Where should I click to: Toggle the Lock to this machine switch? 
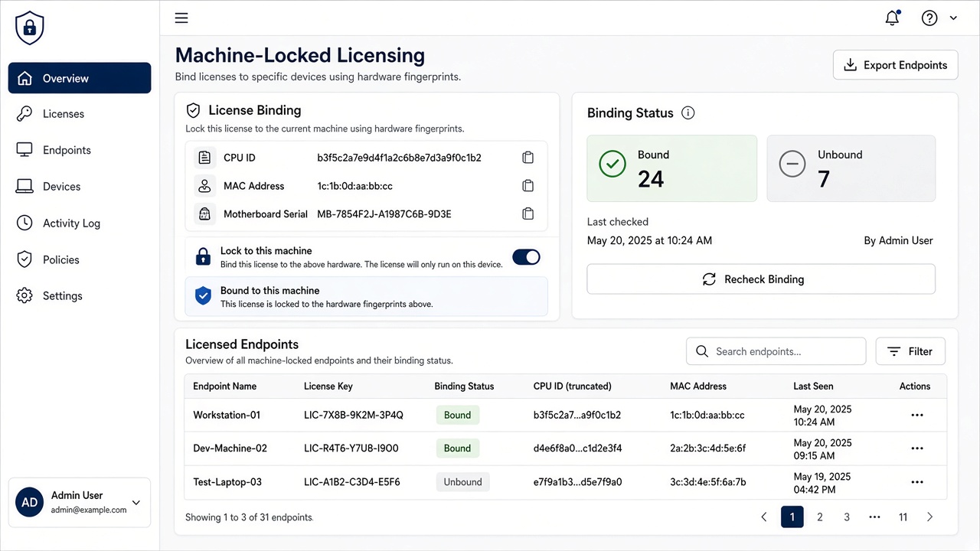point(526,257)
